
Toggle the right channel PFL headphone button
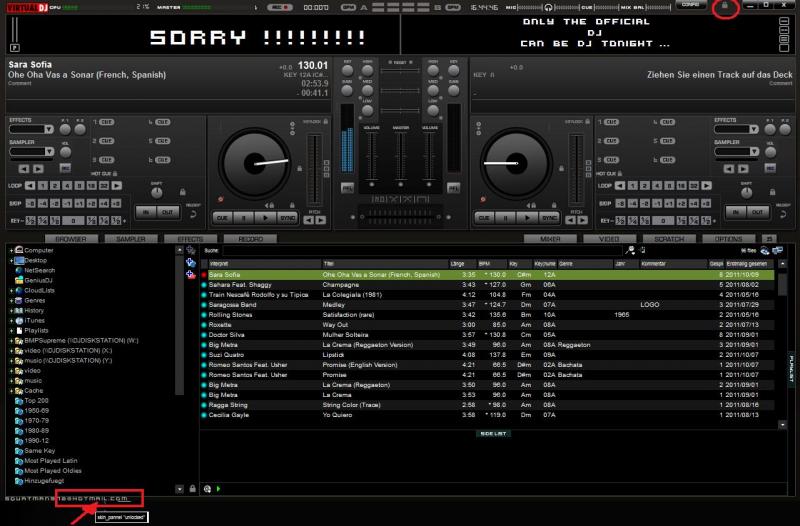[453, 188]
